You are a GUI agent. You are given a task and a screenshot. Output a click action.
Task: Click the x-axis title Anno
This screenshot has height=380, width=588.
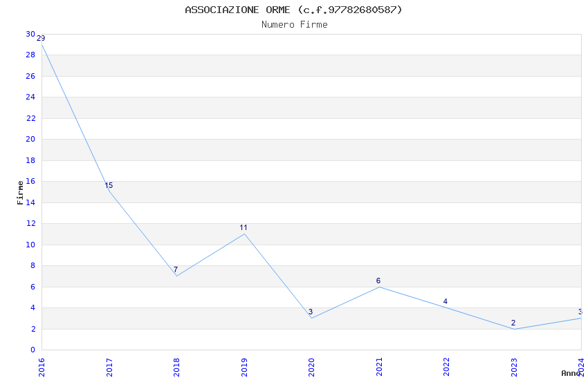click(571, 373)
